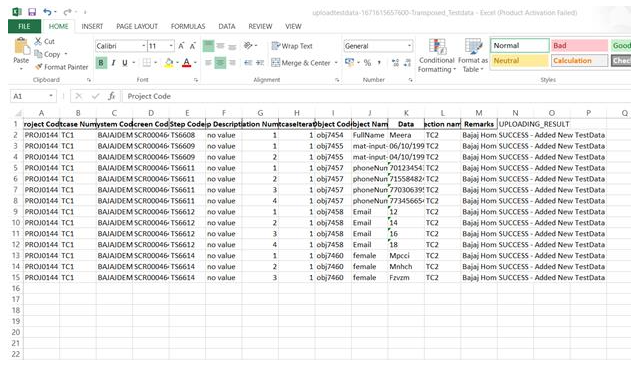The width and height of the screenshot is (637, 373).
Task: Apply Comma Style format
Action: click(x=379, y=63)
